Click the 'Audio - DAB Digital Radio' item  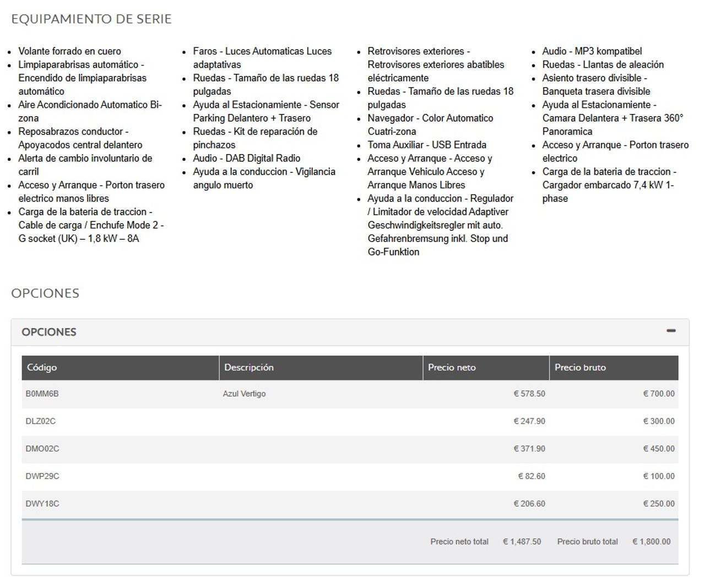(246, 158)
